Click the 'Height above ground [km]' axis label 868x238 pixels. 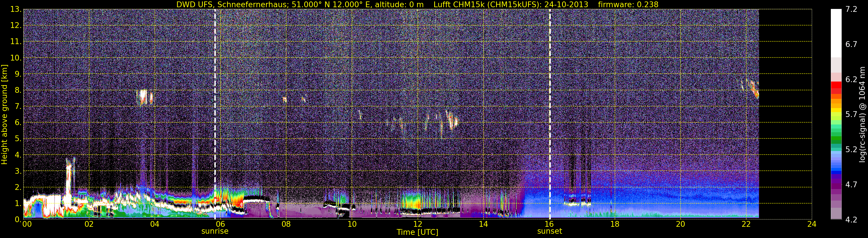[4, 115]
